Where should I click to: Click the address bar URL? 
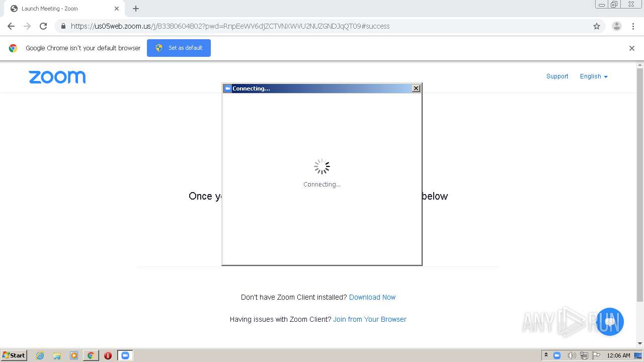coord(230,26)
